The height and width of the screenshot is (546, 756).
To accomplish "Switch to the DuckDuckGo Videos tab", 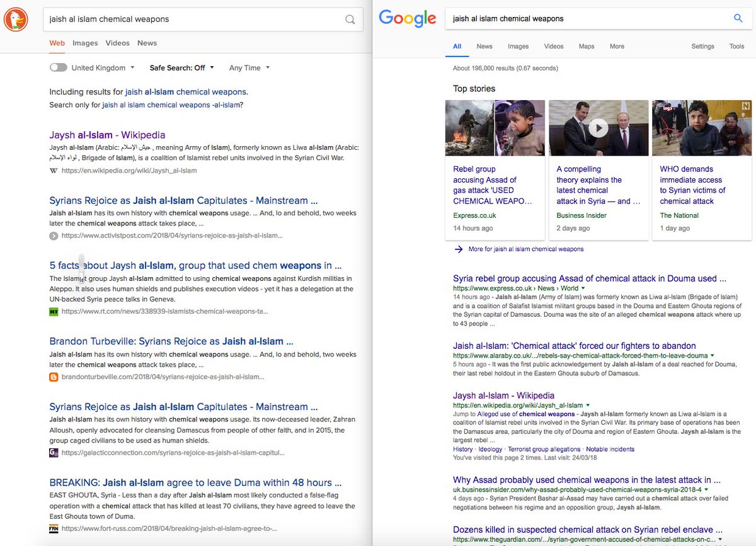I will point(117,43).
